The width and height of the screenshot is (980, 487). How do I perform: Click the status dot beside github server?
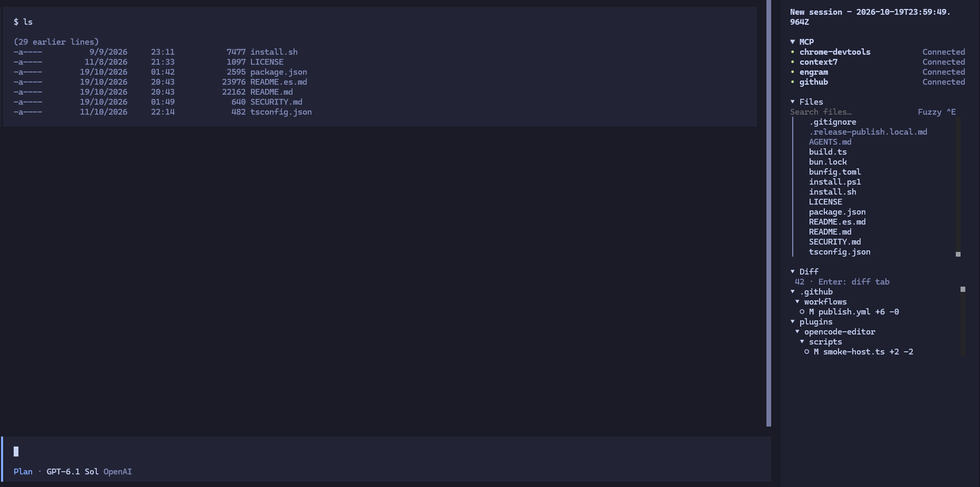point(793,82)
